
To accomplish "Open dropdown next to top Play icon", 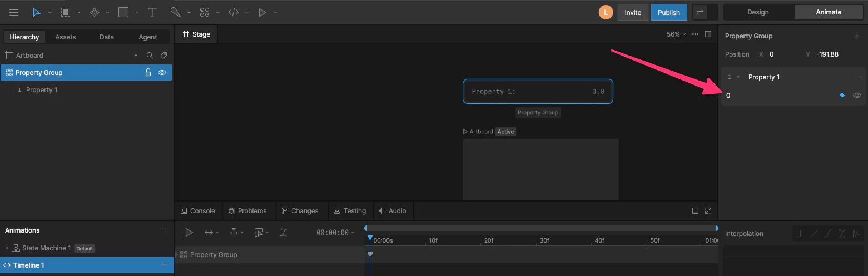I will point(275,13).
